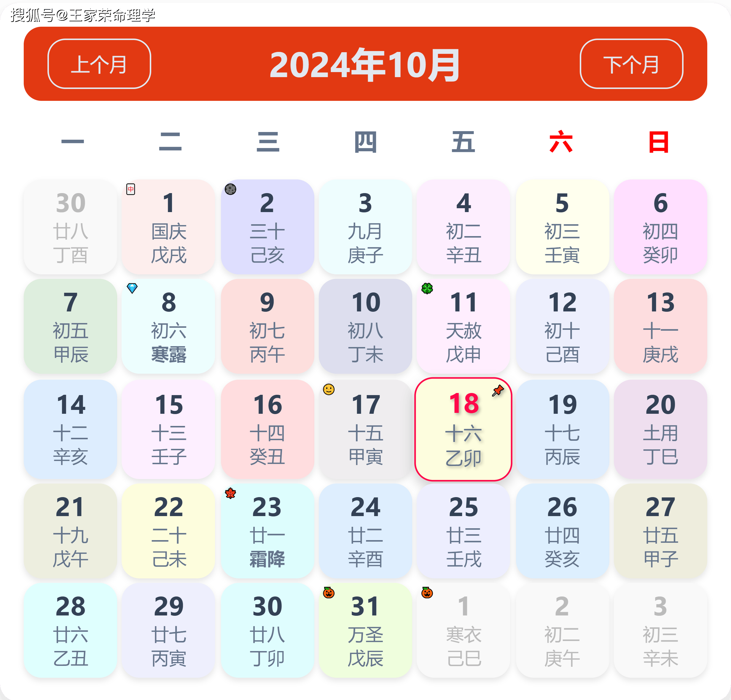Select the greyed September 30 廿八 day cell
Screen dimensions: 731x700
click(x=71, y=227)
